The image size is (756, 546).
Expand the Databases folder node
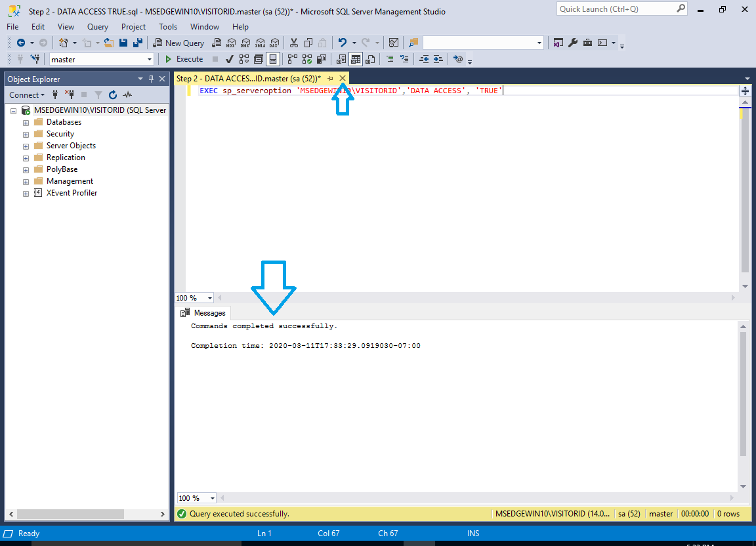(x=26, y=123)
